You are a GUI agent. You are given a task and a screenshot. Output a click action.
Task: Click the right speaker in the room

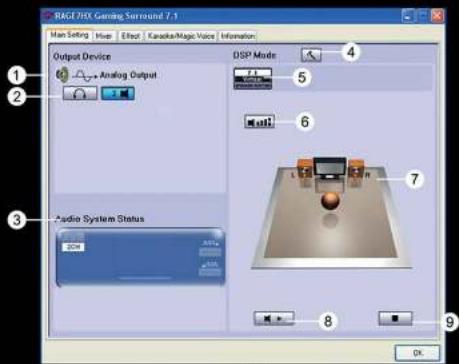pos(356,168)
